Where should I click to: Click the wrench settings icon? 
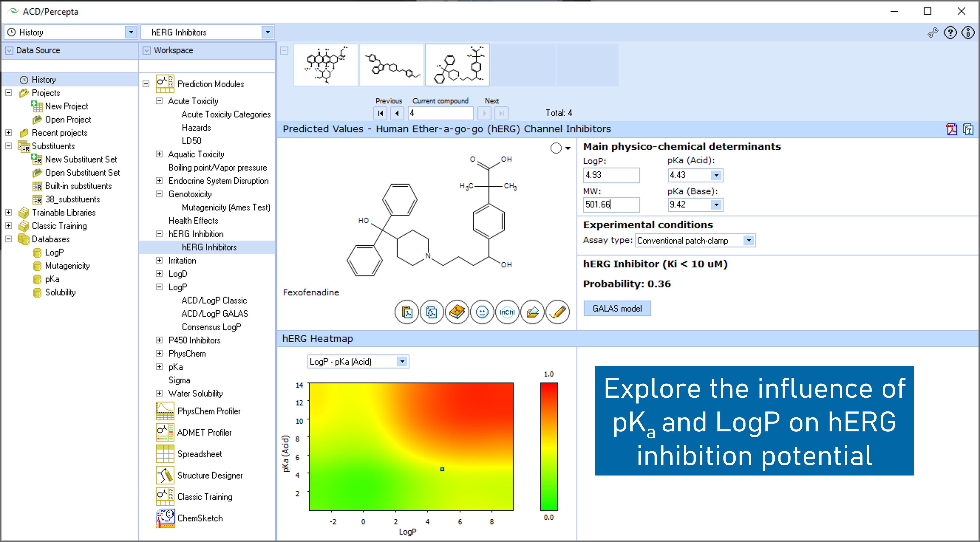click(x=932, y=33)
